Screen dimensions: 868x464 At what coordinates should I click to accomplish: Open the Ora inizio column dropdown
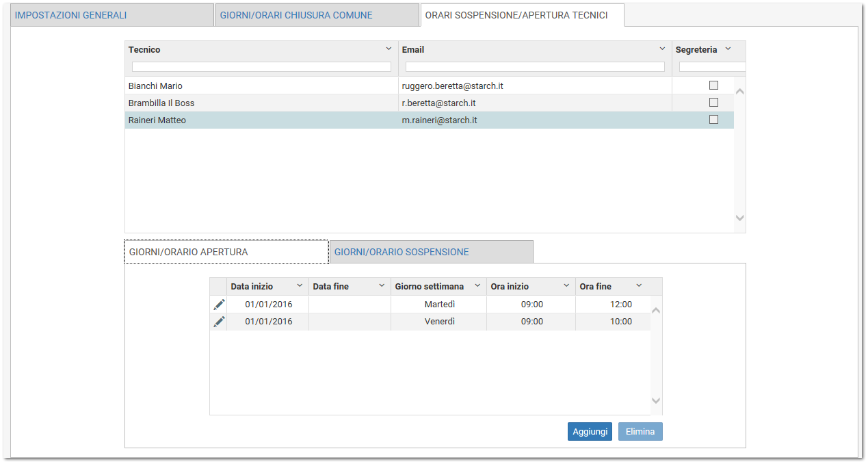click(x=566, y=286)
